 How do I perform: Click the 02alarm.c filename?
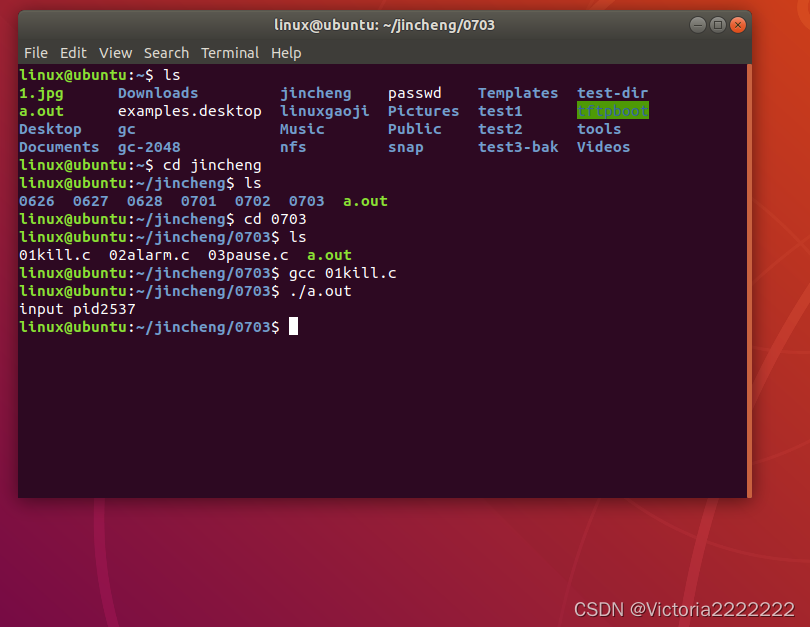(x=148, y=255)
